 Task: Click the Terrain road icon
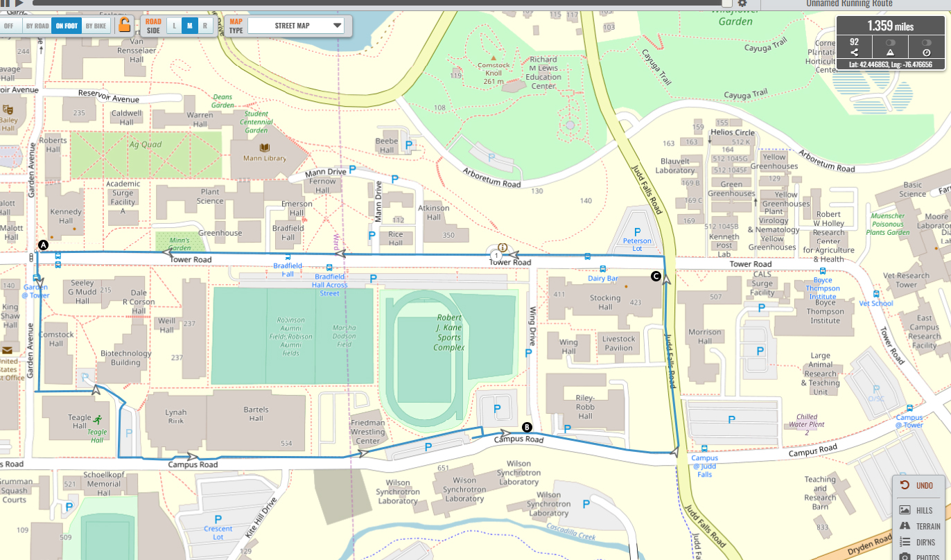[905, 526]
